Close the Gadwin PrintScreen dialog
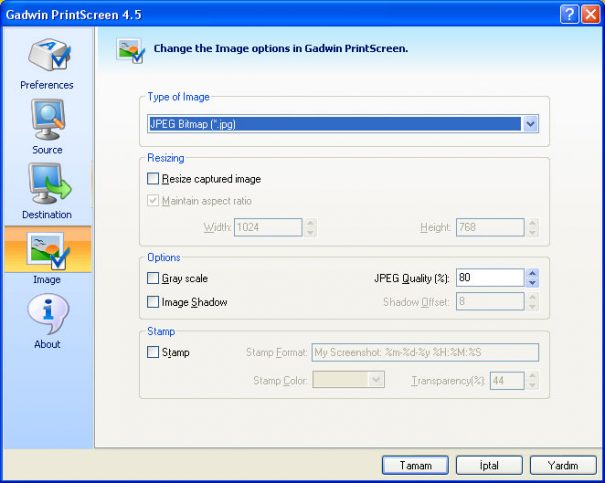 [591, 15]
